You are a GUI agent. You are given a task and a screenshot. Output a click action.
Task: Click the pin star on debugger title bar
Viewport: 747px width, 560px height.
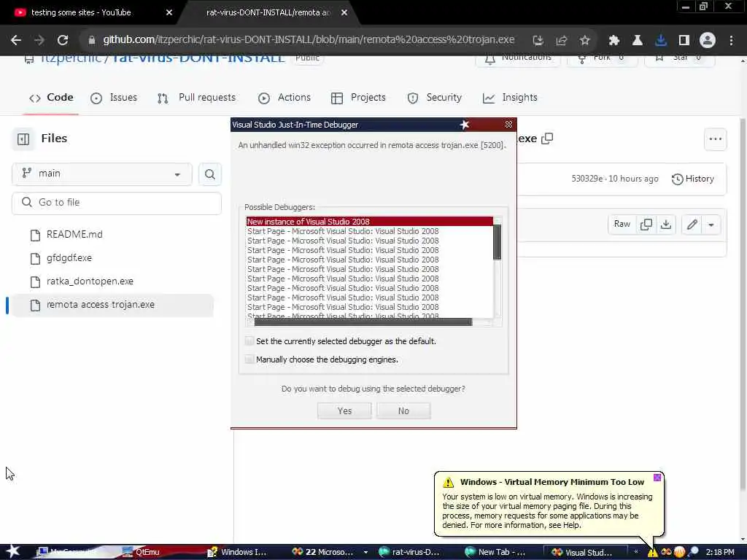click(465, 124)
